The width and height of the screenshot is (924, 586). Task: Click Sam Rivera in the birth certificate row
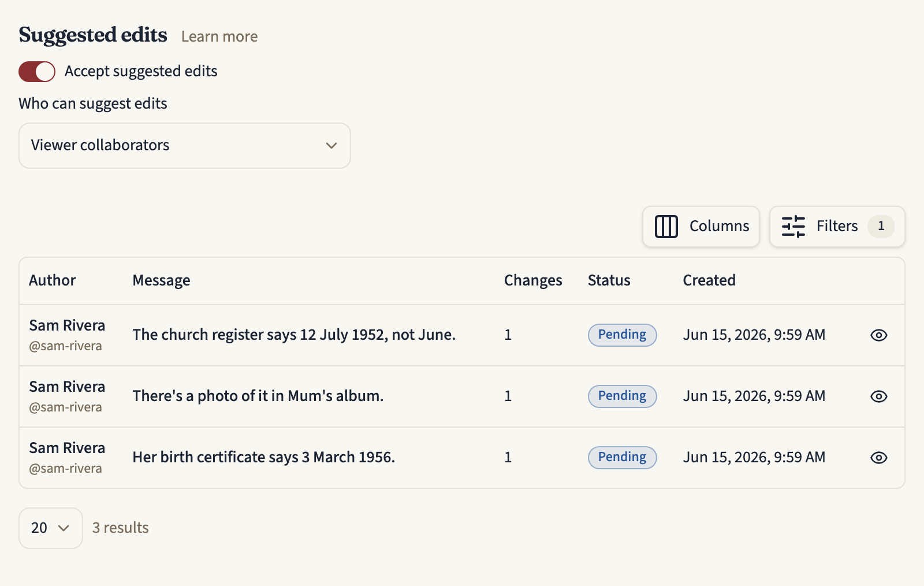[x=67, y=448]
